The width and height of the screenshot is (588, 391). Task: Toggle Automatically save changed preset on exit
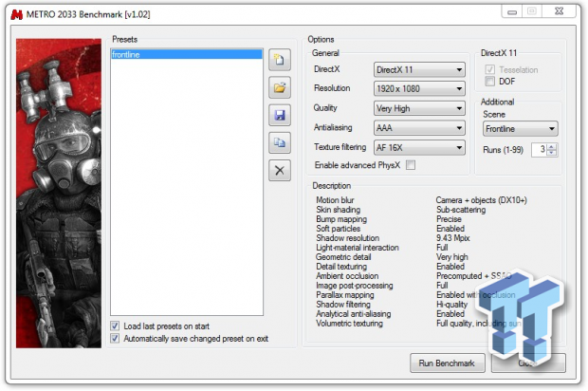tap(115, 339)
